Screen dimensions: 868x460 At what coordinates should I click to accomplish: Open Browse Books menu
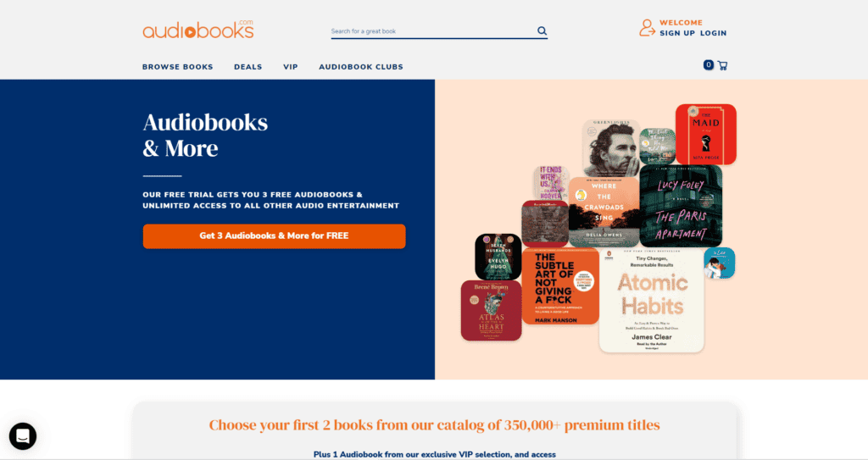(178, 67)
